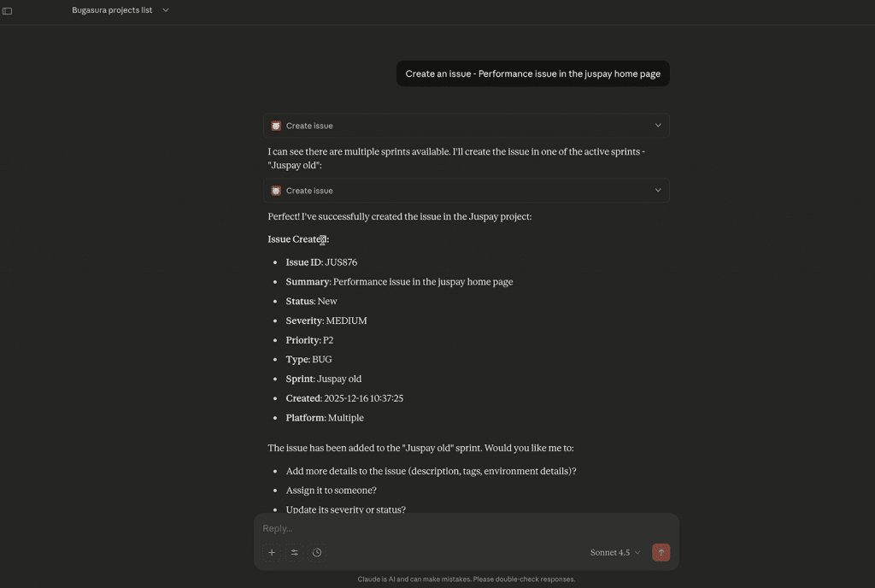875x588 pixels.
Task: Expand the first Create issue chevron
Action: 657,126
